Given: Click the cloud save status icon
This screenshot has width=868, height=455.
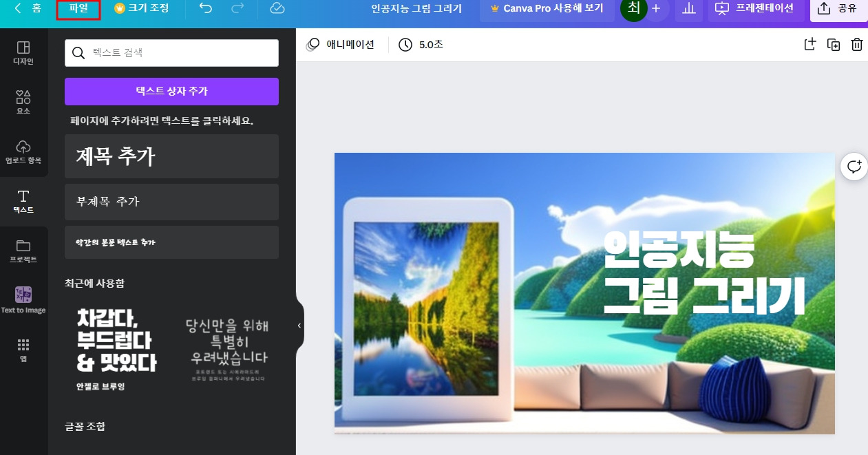Looking at the screenshot, I should (x=277, y=8).
